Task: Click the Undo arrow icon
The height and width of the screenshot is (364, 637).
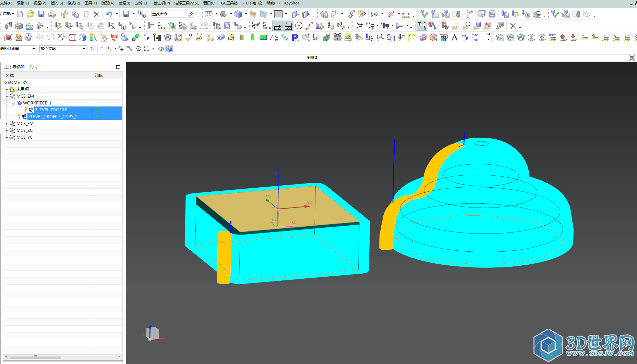Action: [109, 14]
